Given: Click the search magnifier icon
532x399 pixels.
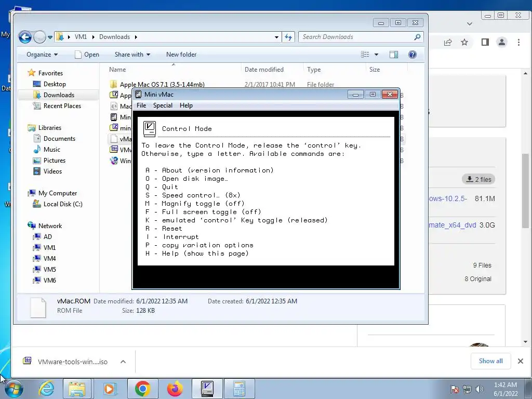Looking at the screenshot, I should [417, 37].
